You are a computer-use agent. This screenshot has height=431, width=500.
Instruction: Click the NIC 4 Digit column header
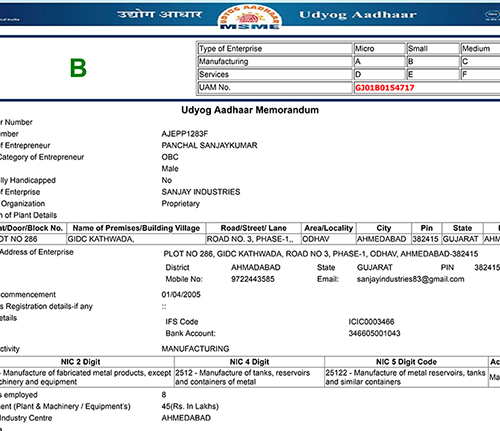(x=249, y=362)
